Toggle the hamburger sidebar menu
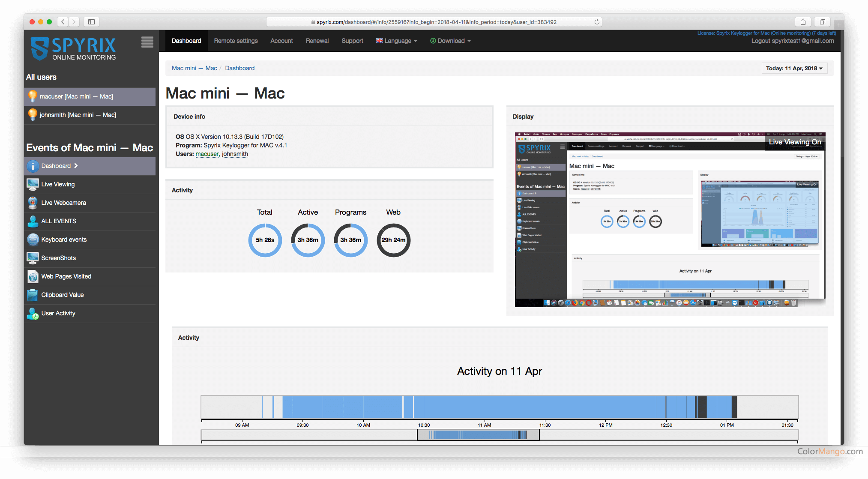 147,42
